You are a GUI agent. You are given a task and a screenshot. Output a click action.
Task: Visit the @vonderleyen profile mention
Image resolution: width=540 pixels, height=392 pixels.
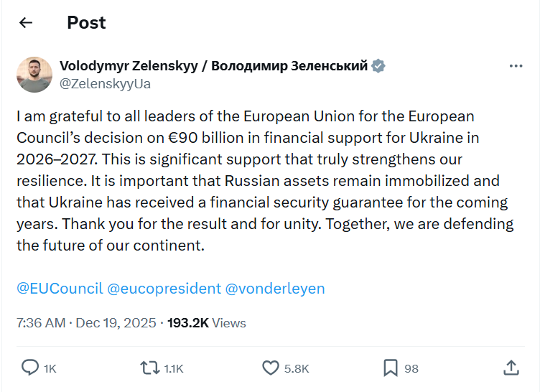point(275,289)
